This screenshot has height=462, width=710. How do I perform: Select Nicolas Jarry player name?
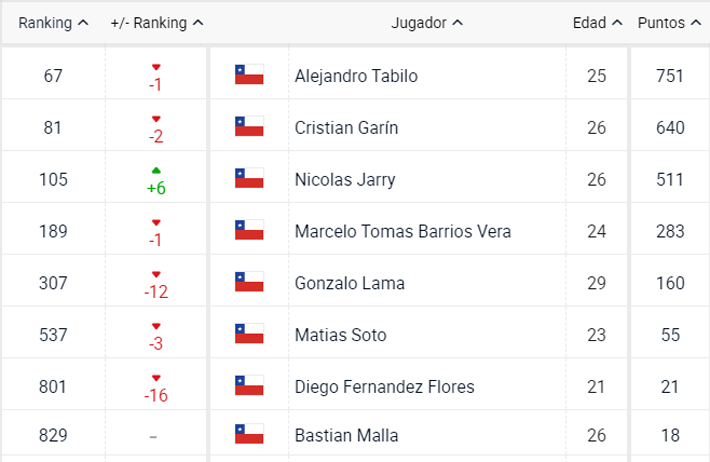[x=345, y=180]
